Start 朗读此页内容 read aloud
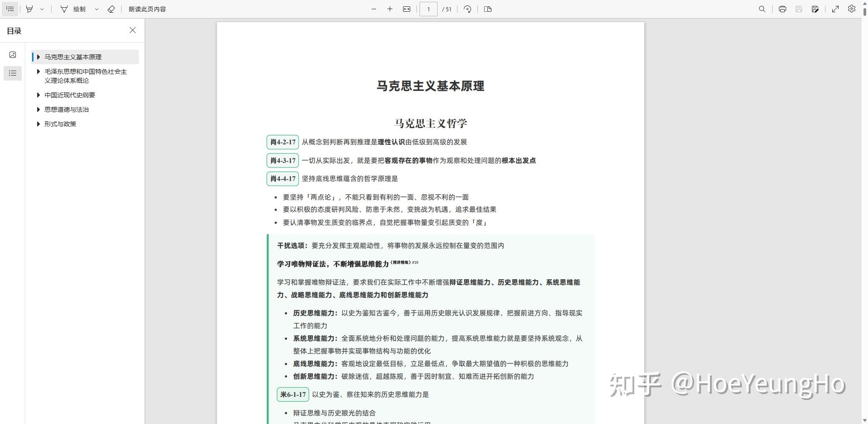The width and height of the screenshot is (868, 424). 147,9
